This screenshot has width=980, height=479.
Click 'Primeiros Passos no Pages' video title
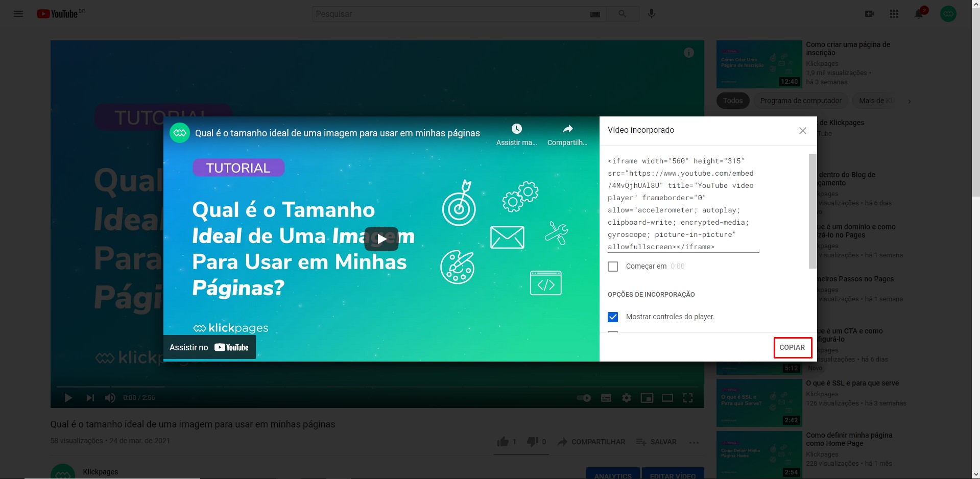click(x=855, y=279)
